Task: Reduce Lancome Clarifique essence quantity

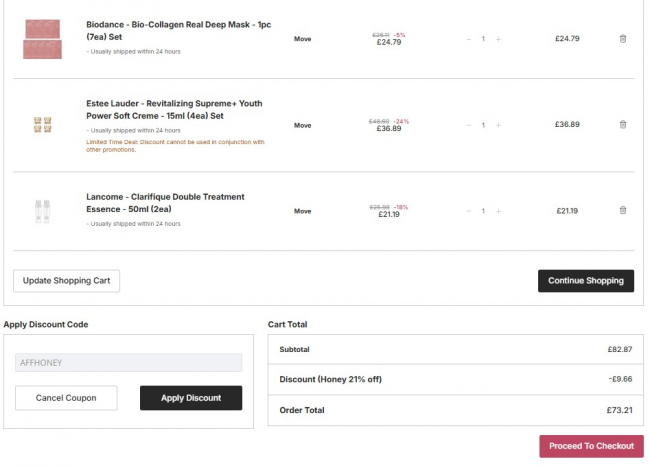Action: [x=468, y=211]
